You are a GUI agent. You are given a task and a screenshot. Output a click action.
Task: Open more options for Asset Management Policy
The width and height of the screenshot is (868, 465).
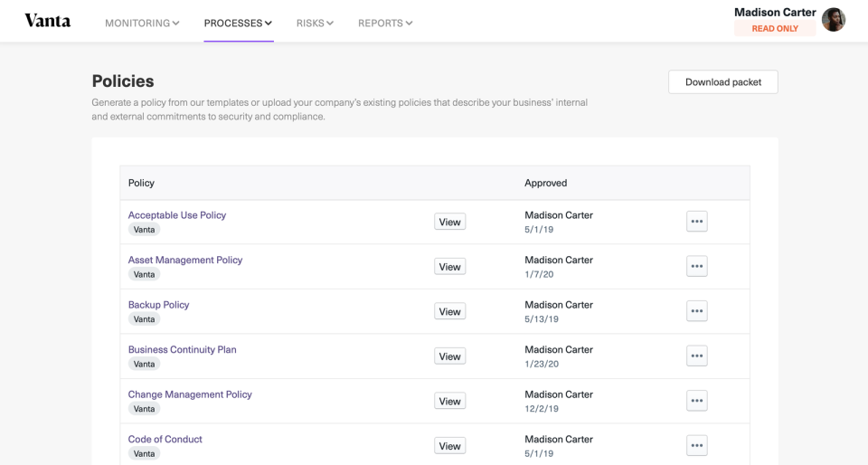pos(696,266)
